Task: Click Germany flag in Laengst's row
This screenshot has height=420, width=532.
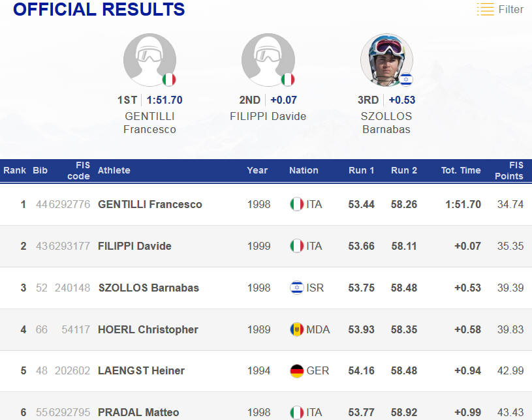Action: 296,370
